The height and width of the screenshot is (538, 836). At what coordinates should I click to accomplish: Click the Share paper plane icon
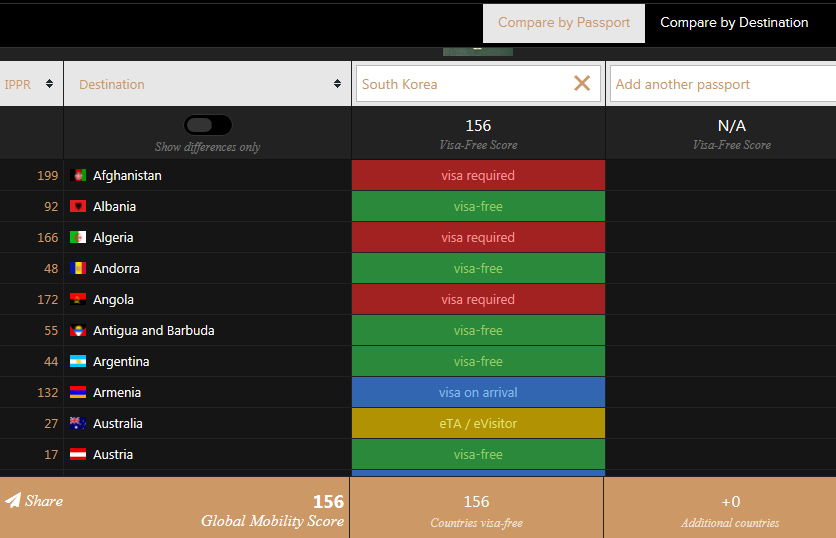(13, 500)
